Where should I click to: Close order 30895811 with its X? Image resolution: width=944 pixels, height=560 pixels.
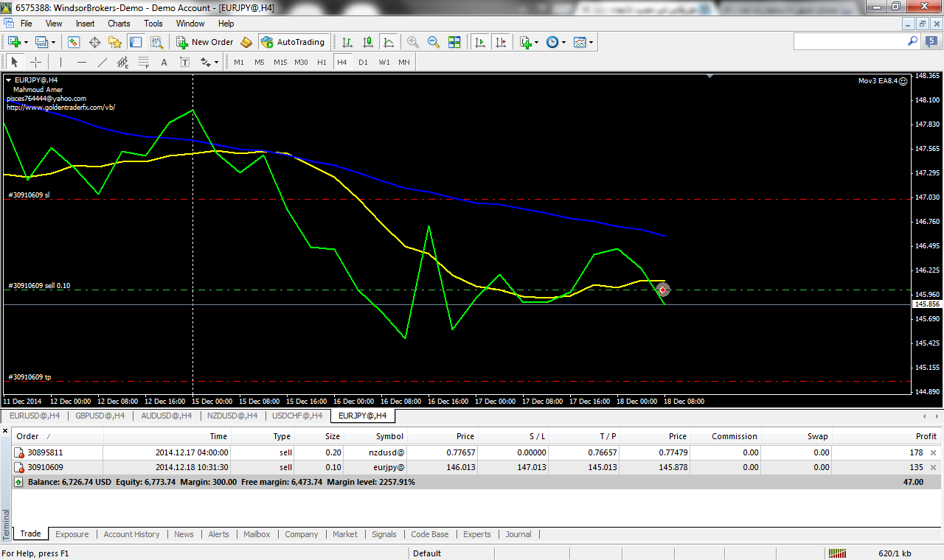point(934,453)
